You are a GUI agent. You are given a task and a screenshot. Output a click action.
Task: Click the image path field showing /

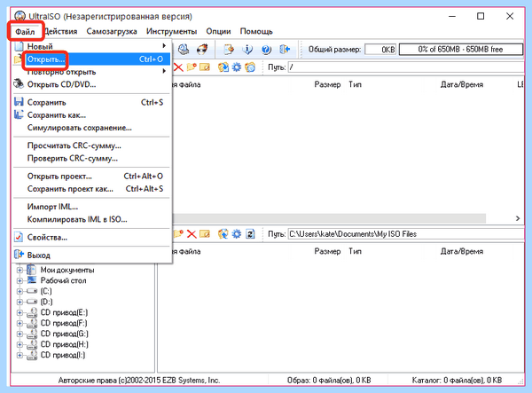click(x=406, y=67)
